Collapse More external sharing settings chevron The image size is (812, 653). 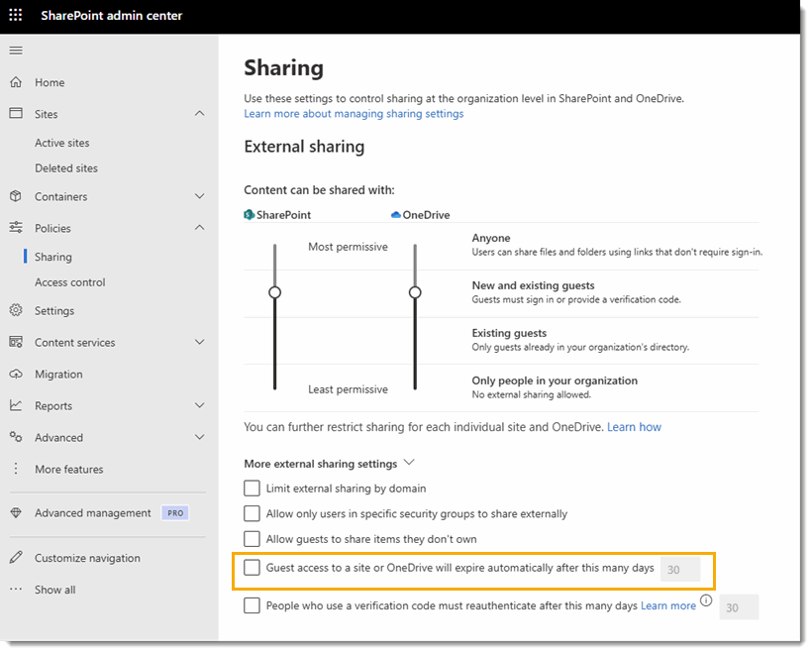[409, 463]
